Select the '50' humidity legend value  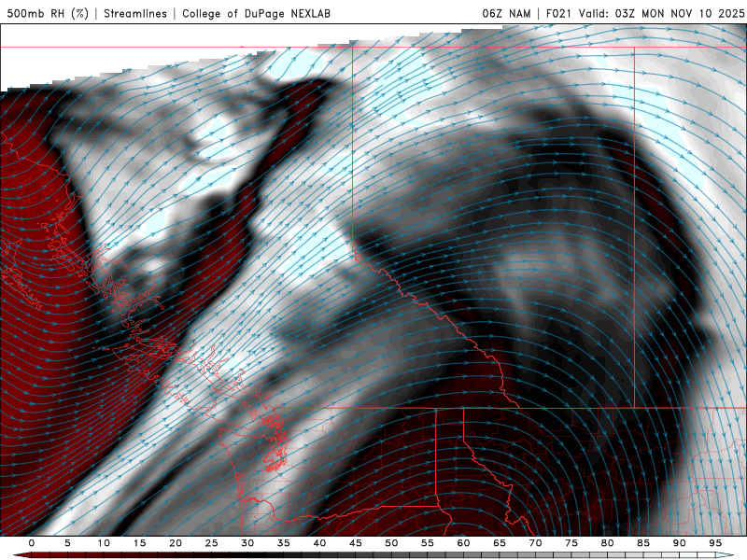tap(391, 543)
